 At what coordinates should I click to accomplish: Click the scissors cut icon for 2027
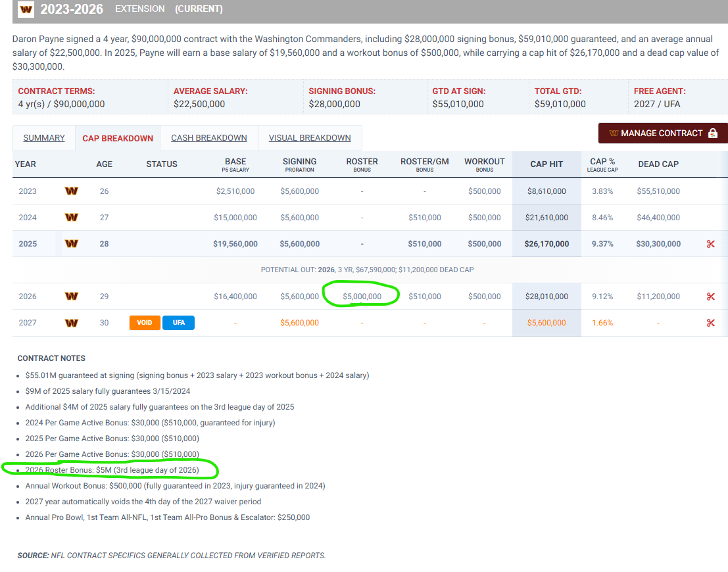click(710, 323)
